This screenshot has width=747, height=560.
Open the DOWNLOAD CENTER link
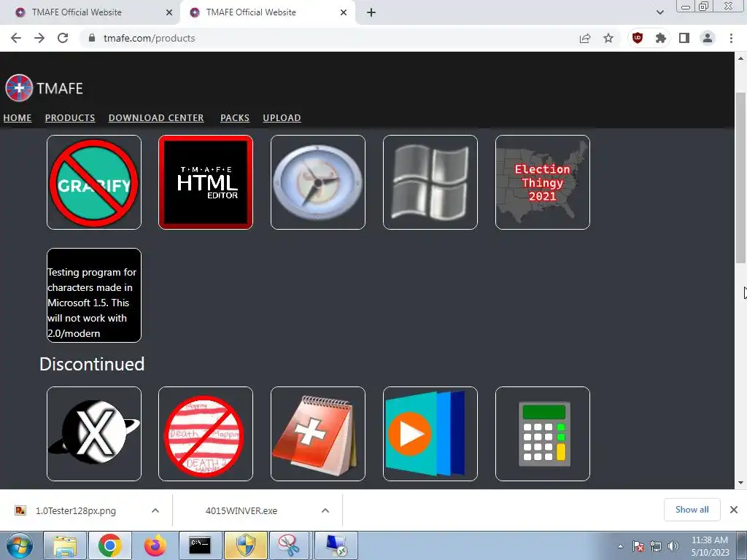coord(156,117)
